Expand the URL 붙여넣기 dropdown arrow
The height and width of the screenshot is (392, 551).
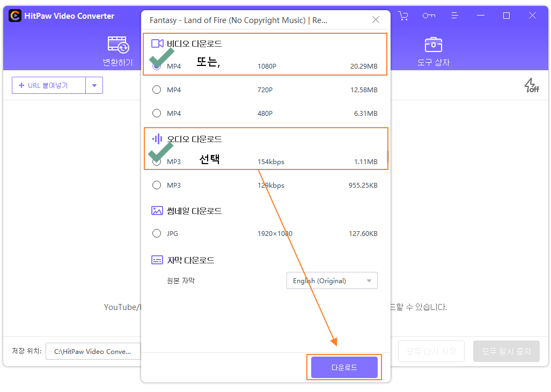point(94,85)
